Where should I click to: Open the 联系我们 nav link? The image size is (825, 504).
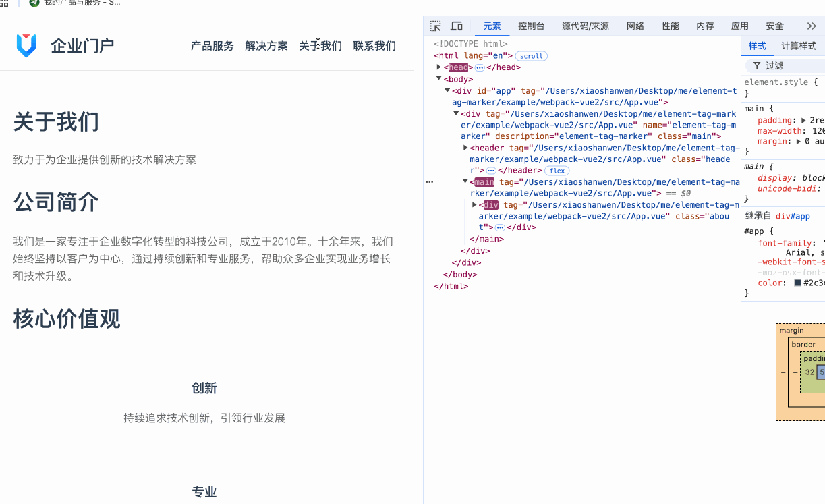pos(374,46)
